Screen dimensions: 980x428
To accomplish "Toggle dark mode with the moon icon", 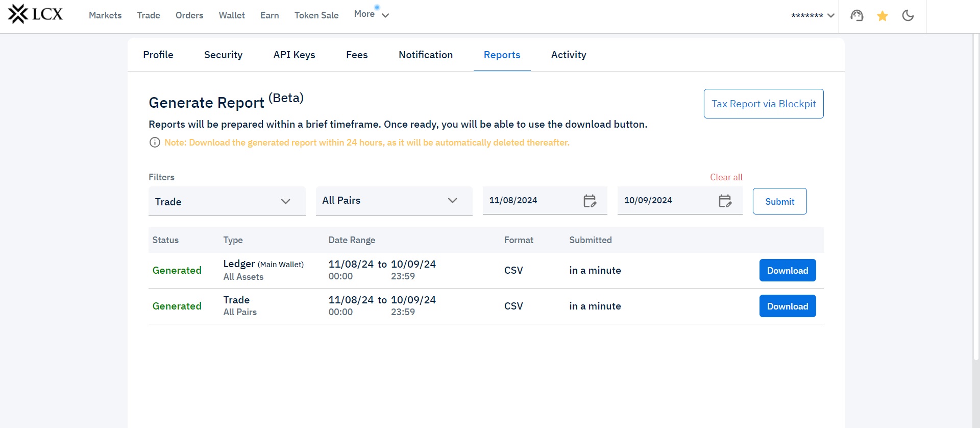I will 908,16.
